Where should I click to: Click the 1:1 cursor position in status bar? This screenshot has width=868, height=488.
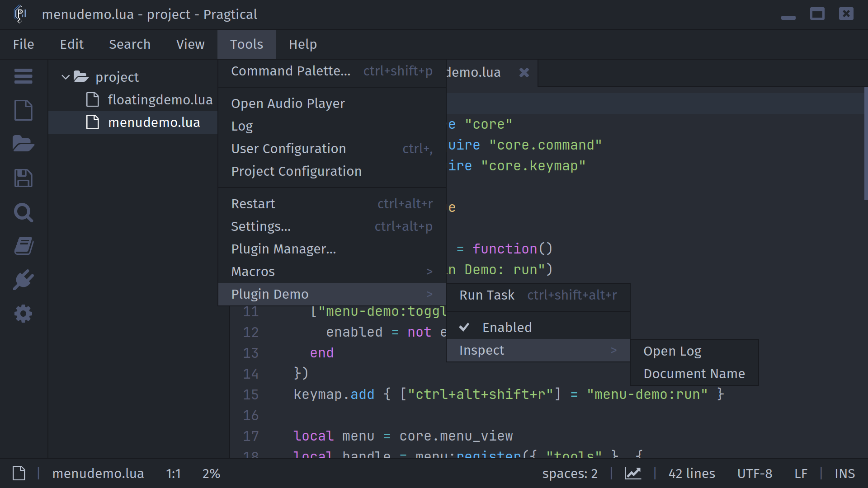(173, 474)
